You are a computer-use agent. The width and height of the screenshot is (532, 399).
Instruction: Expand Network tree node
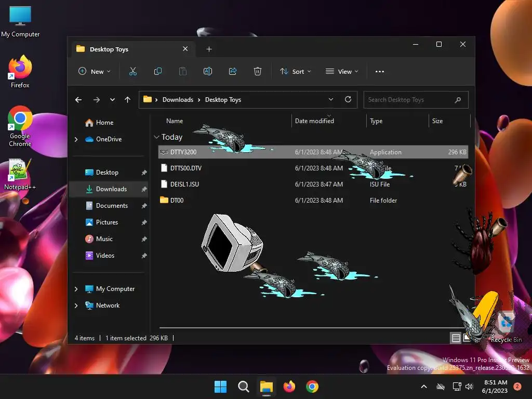(x=76, y=305)
